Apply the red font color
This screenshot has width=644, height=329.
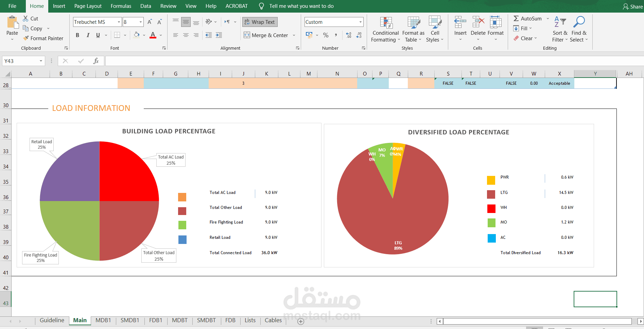pos(153,35)
